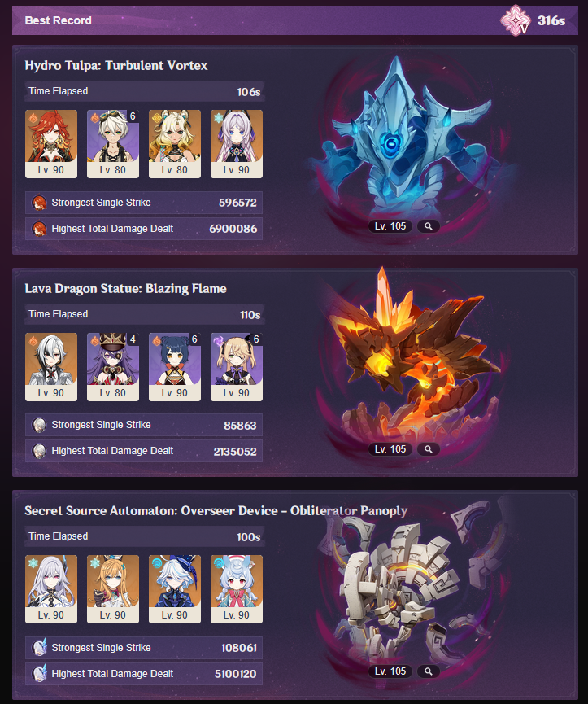Select the white-haired Lv. 80 character with constellation 6
This screenshot has height=704, width=588.
113,144
